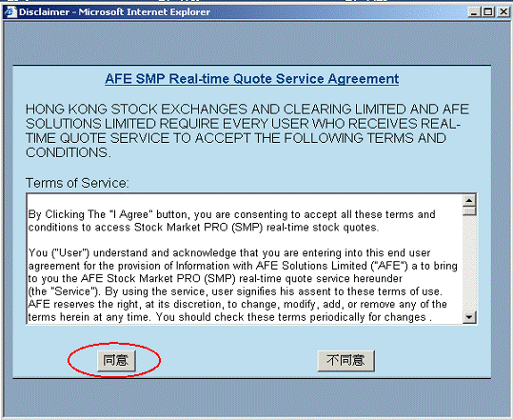This screenshot has height=420, width=513.
Task: Click the Disclaimer title bar text
Action: pos(114,12)
